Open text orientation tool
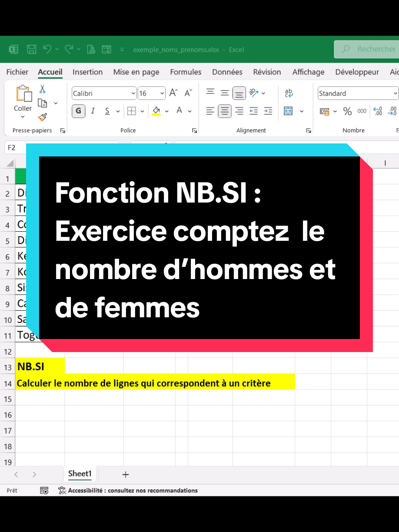399x532 pixels. click(254, 93)
